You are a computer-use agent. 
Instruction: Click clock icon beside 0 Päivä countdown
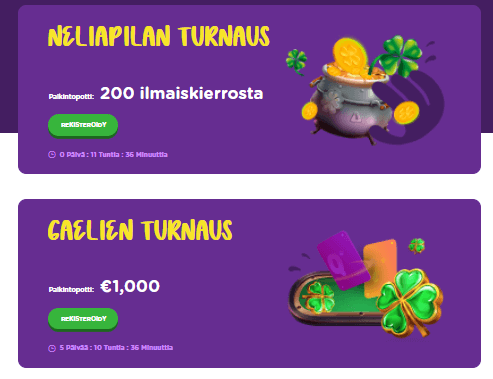coord(52,155)
